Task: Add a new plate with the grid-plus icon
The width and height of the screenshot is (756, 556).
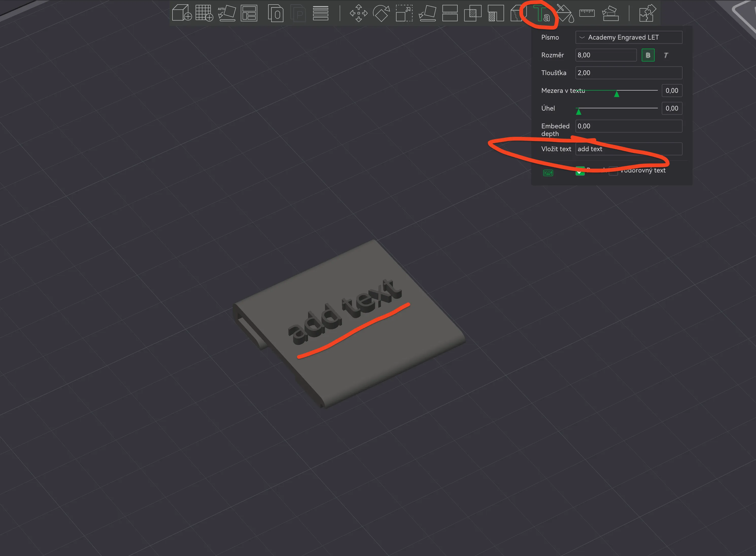Action: pyautogui.click(x=204, y=13)
